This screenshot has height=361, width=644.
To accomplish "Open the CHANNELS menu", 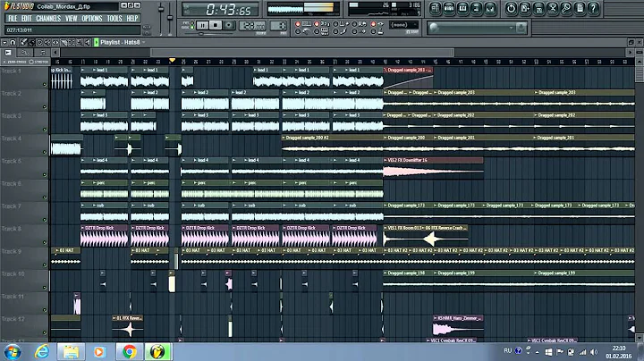I will [48, 19].
